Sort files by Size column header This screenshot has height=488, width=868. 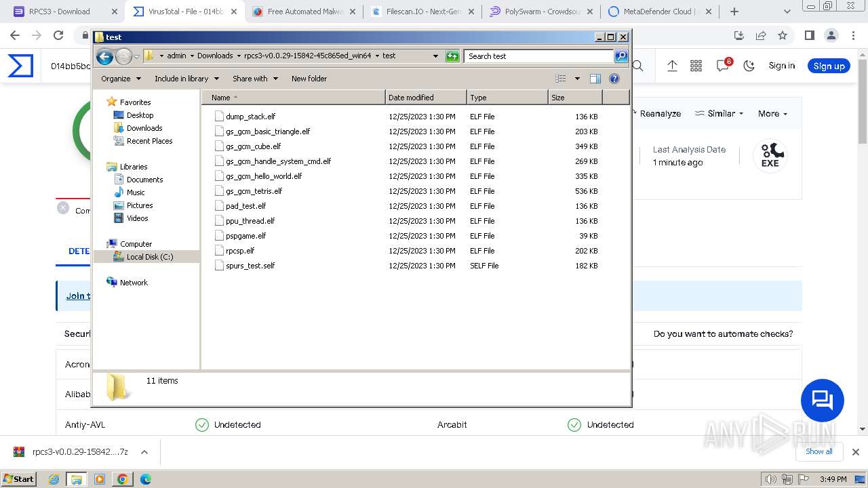coord(575,98)
